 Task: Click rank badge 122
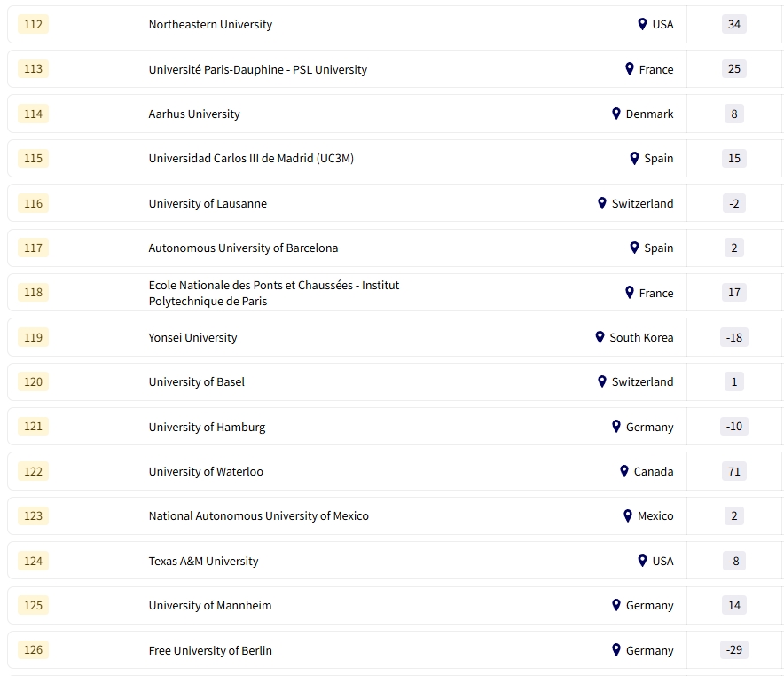33,472
